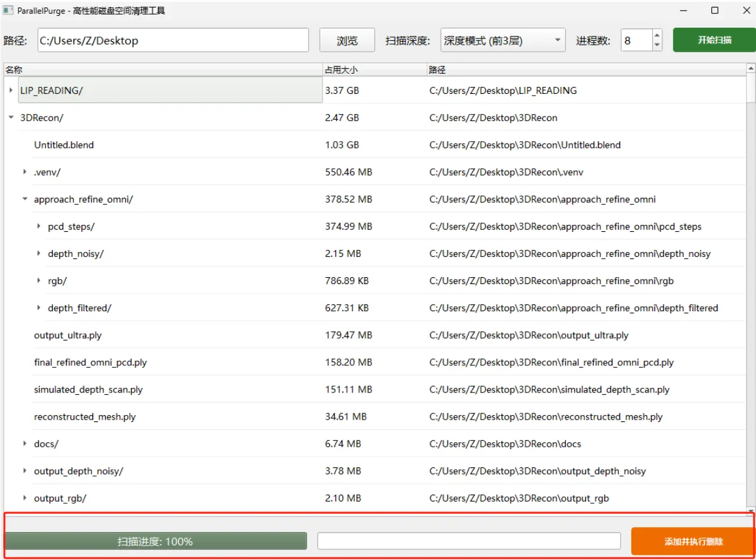
Task: Click the 34.61 MB size cell
Action: (x=346, y=416)
